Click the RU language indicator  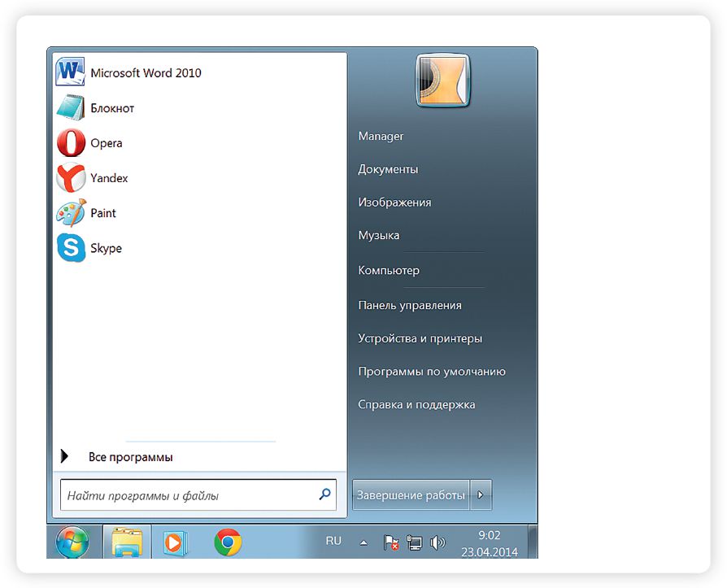point(333,541)
